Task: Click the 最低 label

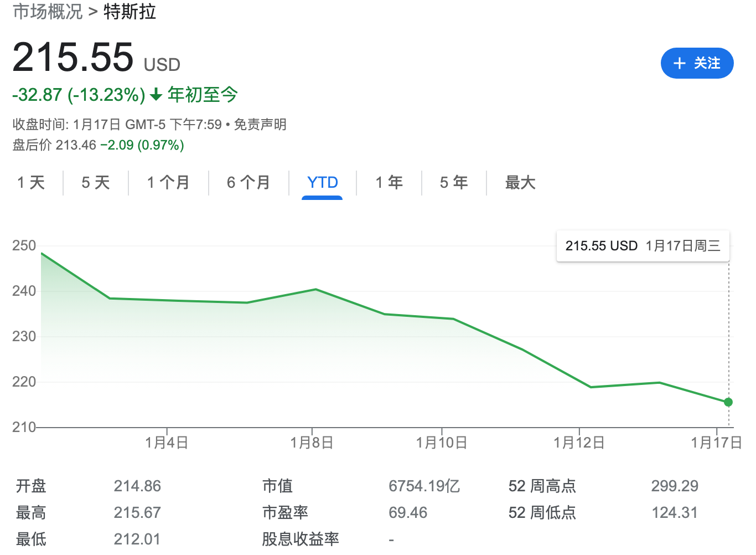Action: point(31,539)
